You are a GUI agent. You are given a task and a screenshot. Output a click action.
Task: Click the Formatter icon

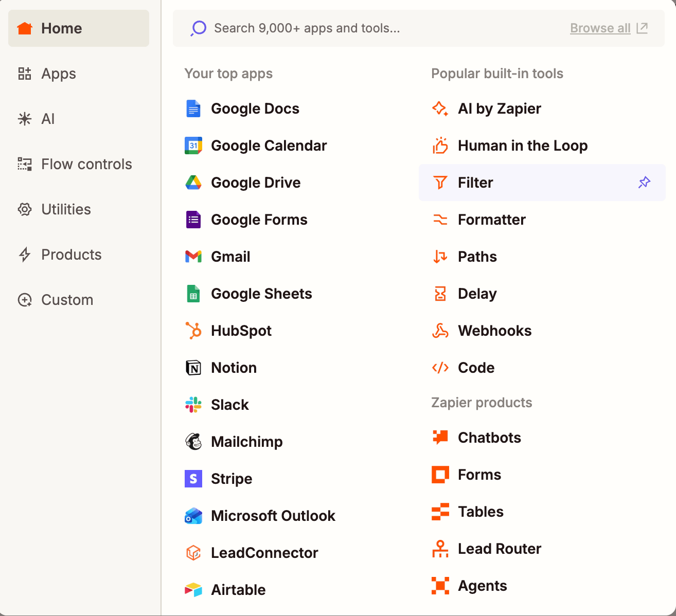point(440,220)
